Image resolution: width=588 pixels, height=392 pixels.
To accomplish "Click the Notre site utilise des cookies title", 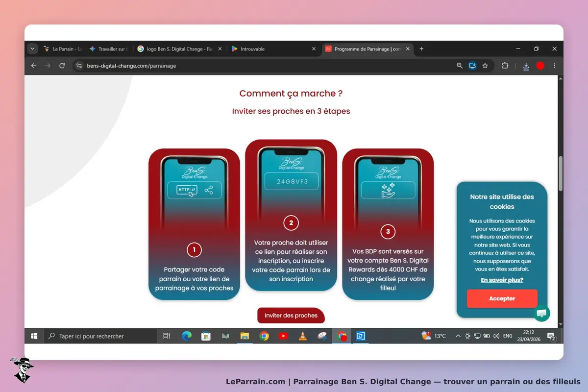I will tap(502, 202).
